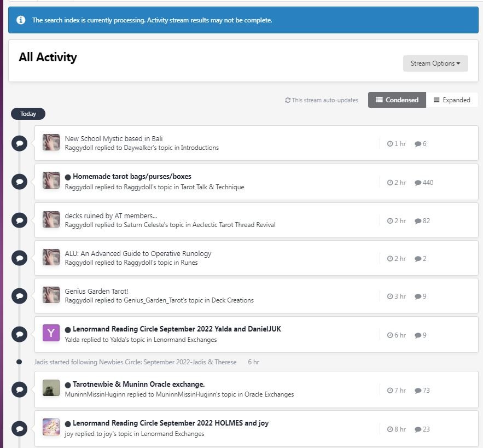
Task: Click the unread dot before Homemade tarot bags
Action: click(x=68, y=177)
